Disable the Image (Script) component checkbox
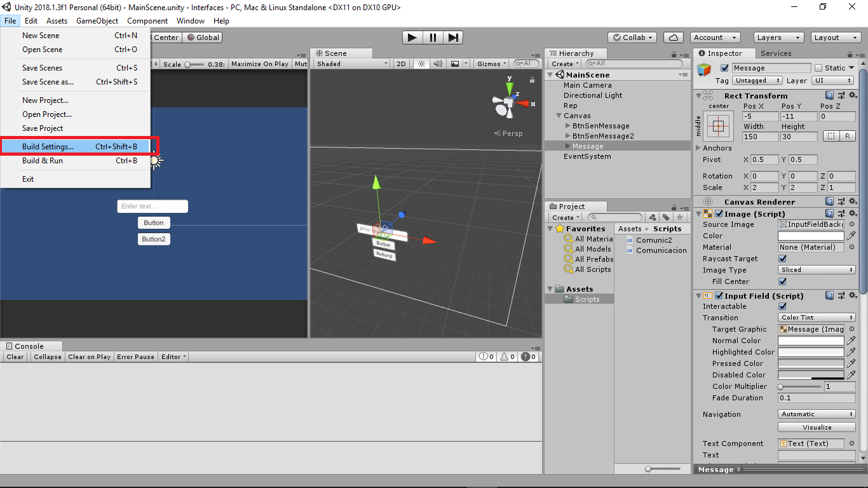The image size is (868, 488). click(x=719, y=214)
